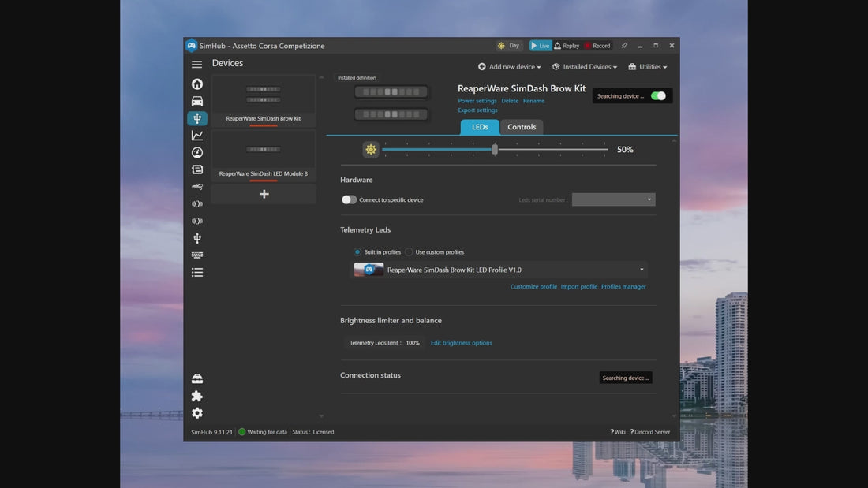Click Export settings link
Viewport: 868px width, 488px height.
(477, 110)
